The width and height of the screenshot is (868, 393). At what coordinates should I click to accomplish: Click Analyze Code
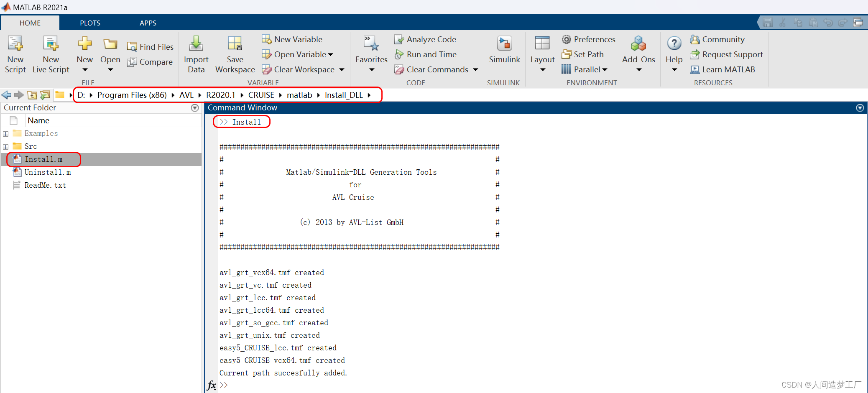click(x=426, y=39)
